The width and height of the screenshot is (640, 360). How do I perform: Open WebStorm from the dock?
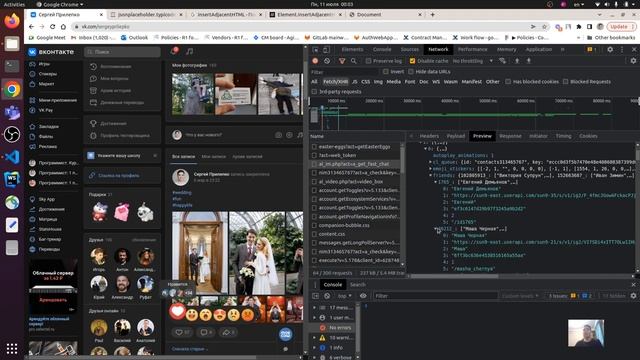pos(12,180)
